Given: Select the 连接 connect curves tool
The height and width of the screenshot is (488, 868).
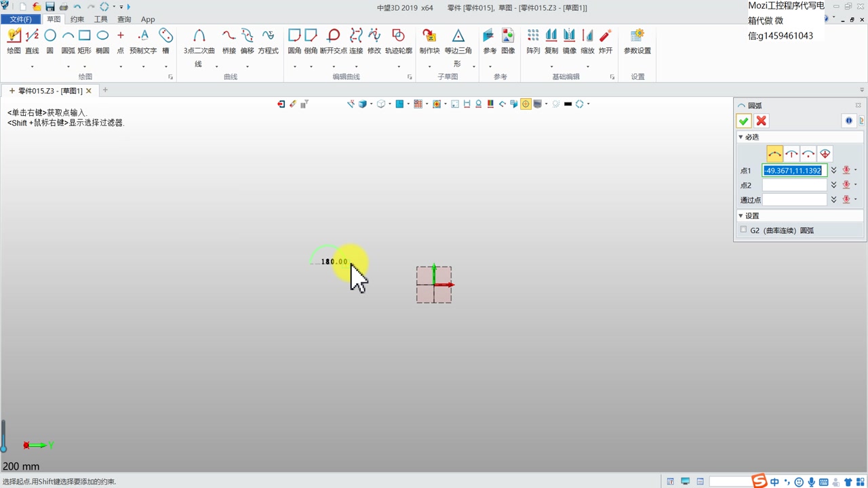Looking at the screenshot, I should coord(356,42).
